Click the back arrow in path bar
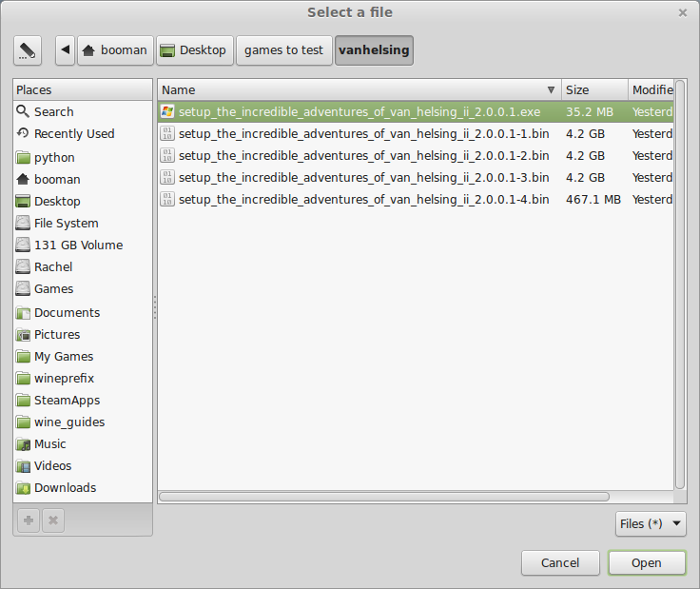The image size is (700, 589). click(65, 50)
